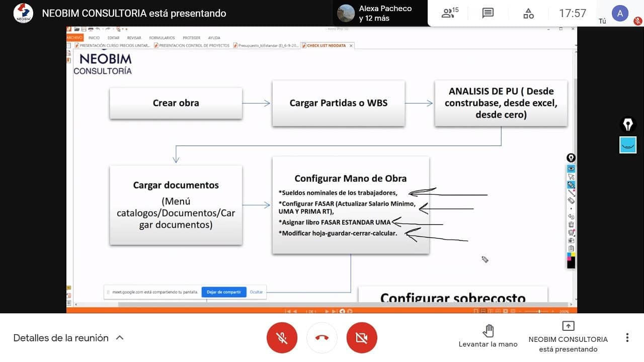
Task: Click the trash bin icon in annotation bar
Action: tap(571, 224)
